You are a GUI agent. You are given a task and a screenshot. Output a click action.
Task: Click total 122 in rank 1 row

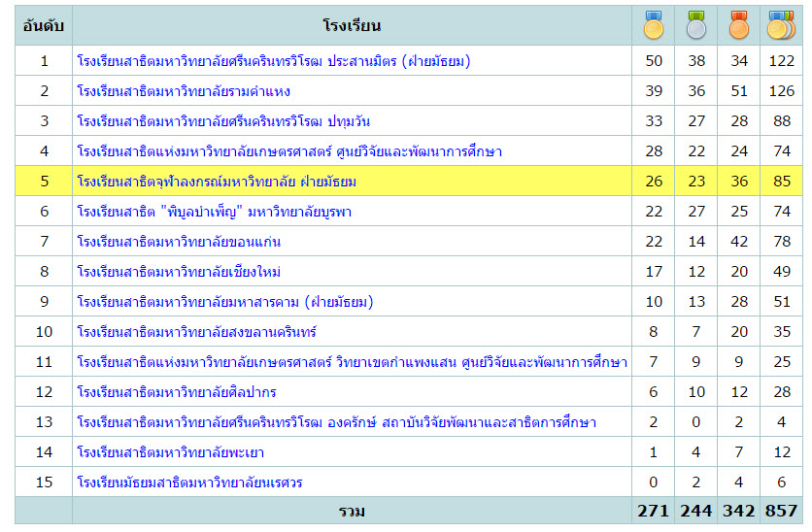782,61
